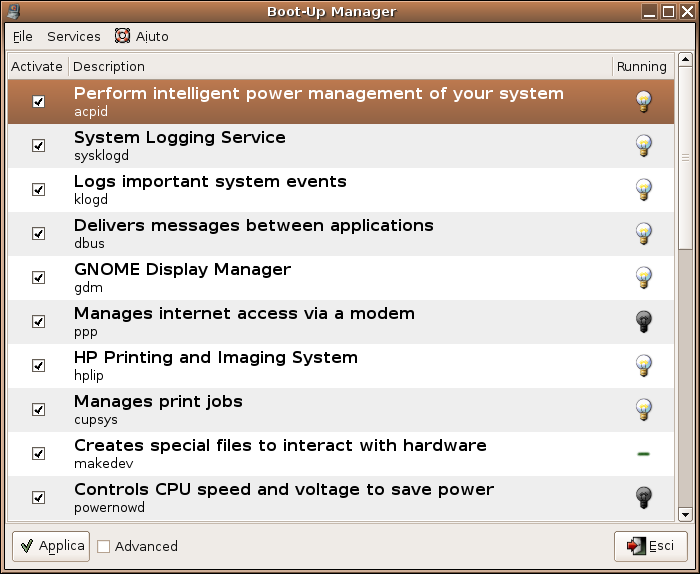Maximize the Boot-Up Manager window

pos(668,12)
